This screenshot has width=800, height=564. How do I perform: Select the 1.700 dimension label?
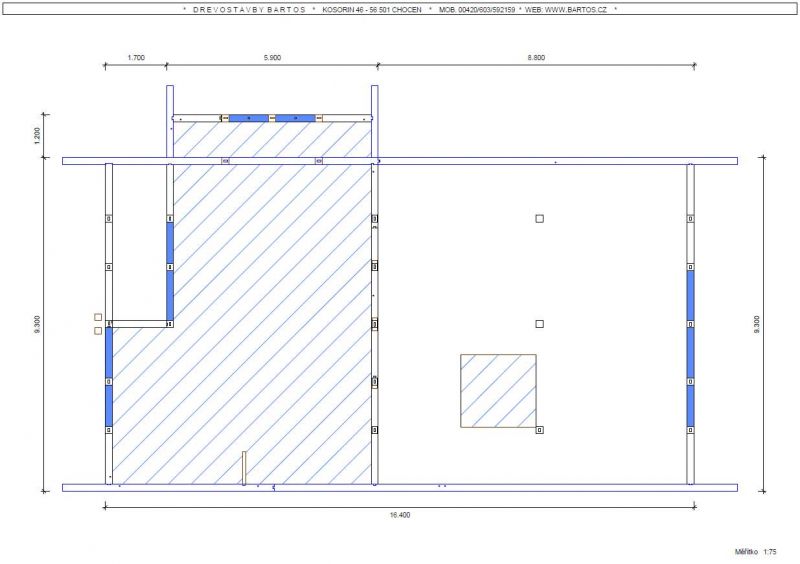tap(136, 58)
